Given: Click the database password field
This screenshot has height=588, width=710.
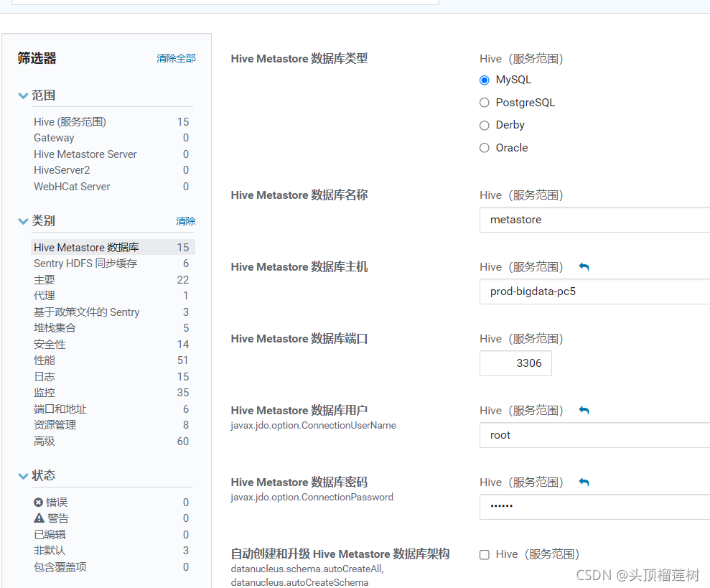Looking at the screenshot, I should [x=594, y=506].
